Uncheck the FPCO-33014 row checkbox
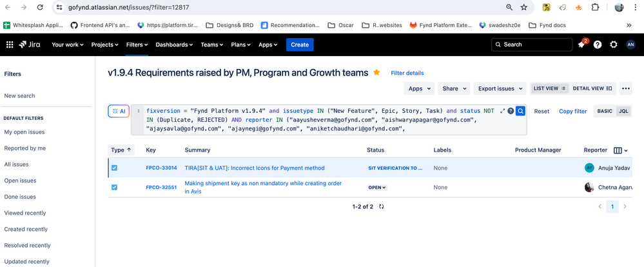 (x=114, y=168)
